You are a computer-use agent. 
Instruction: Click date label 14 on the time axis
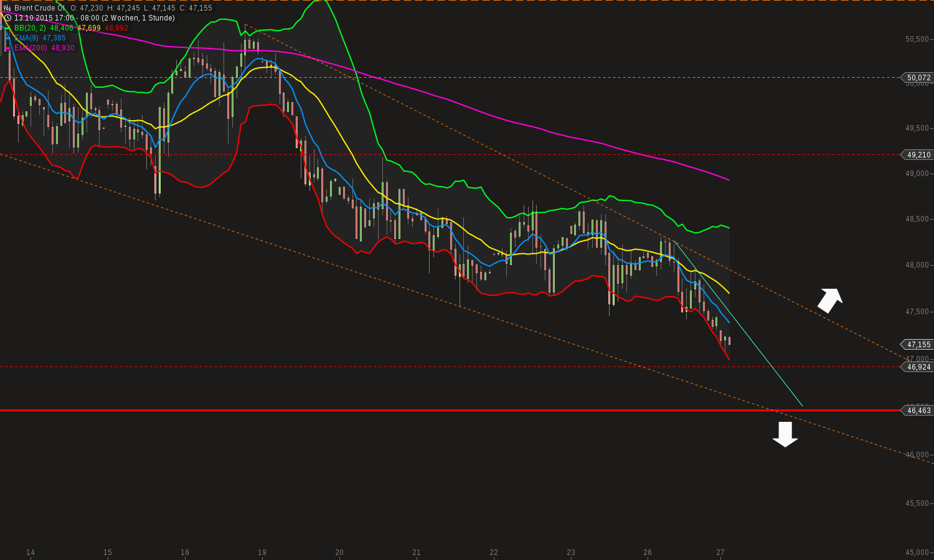click(x=31, y=553)
